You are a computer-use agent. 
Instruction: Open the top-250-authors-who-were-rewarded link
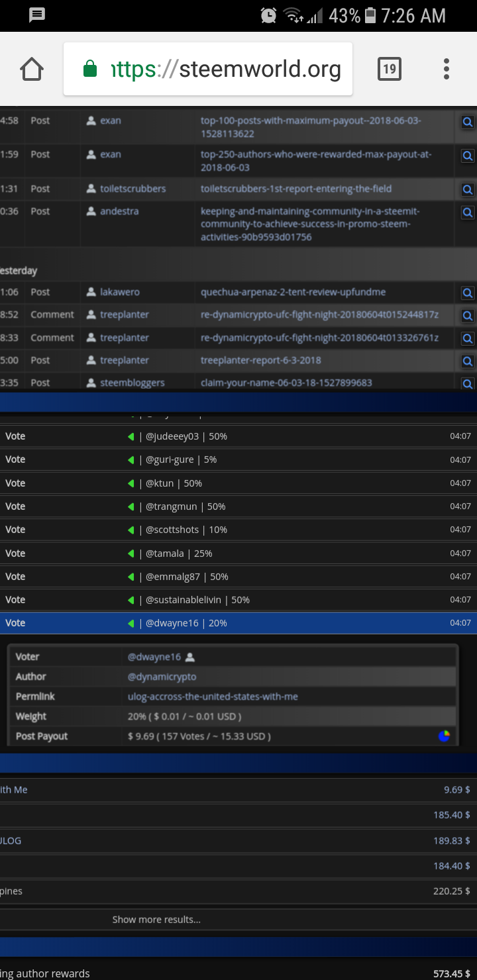[316, 161]
